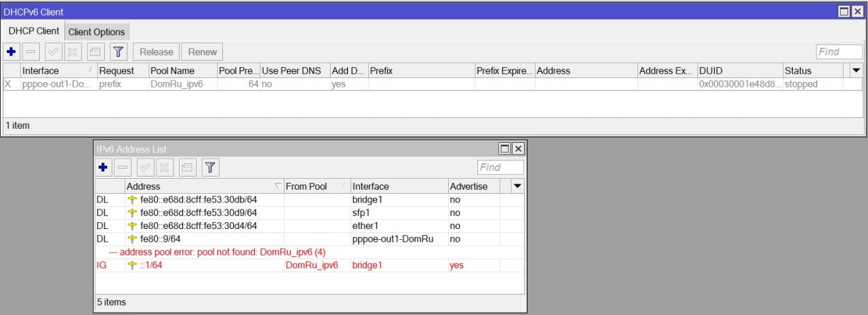Switch to the DHCP Client tab
The image size is (868, 315).
[34, 31]
